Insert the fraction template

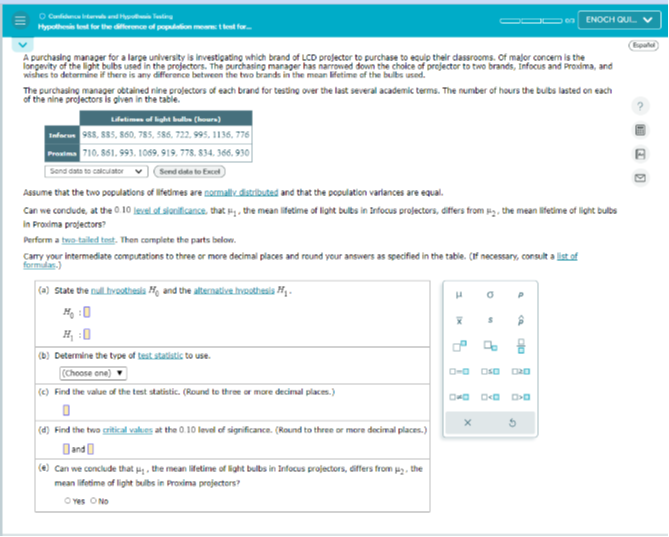click(x=521, y=346)
